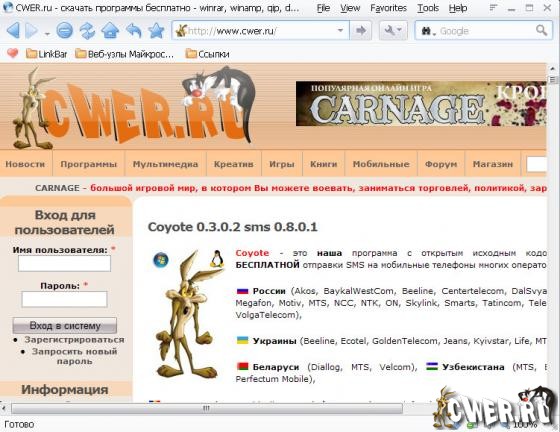This screenshot has width=560, height=432.
Task: Open the Tools menu
Action: [x=428, y=8]
